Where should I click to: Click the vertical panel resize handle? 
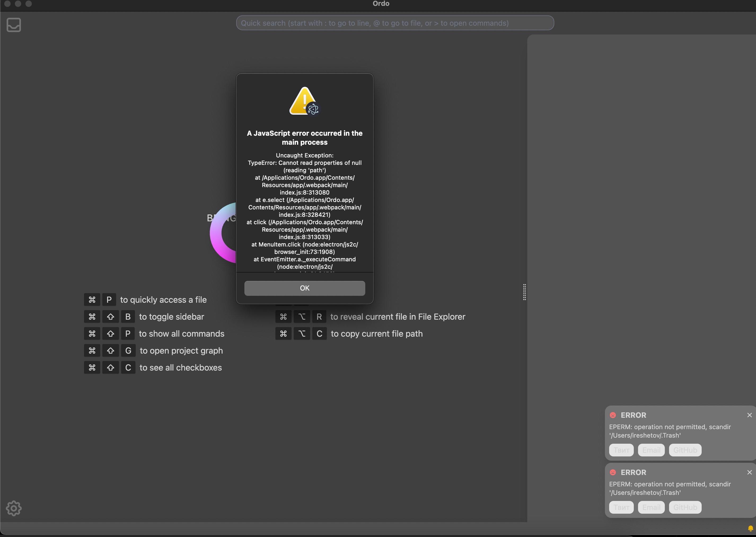[x=524, y=292]
